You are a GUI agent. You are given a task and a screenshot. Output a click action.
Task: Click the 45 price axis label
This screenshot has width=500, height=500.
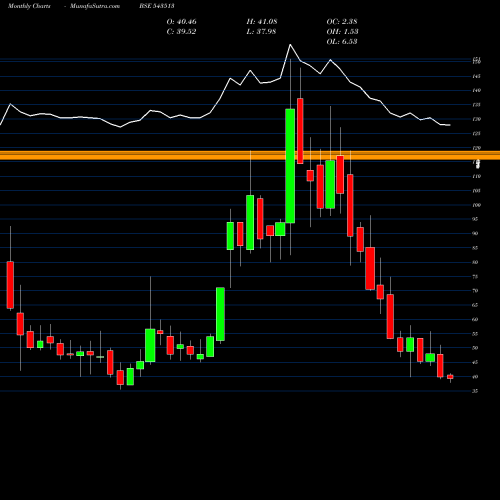point(475,362)
